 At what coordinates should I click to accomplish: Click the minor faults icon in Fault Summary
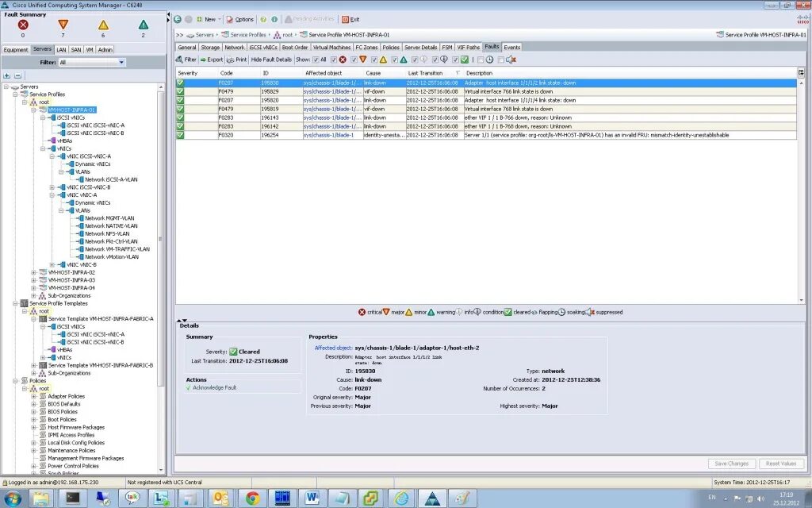(103, 25)
